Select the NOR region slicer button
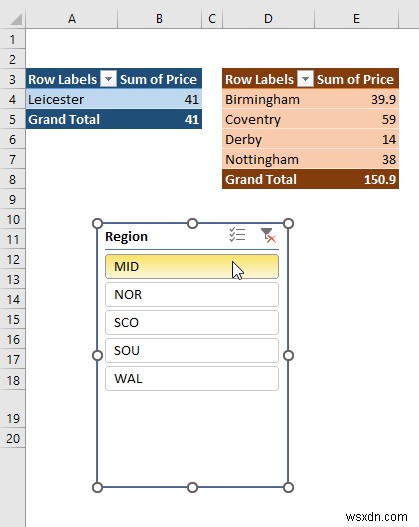This screenshot has height=527, width=419. [192, 294]
